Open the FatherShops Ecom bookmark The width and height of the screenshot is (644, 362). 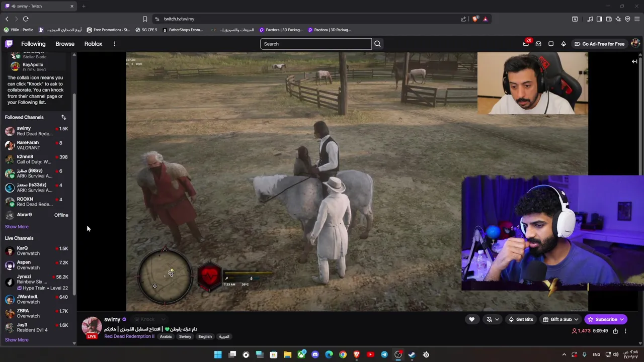pos(182,30)
